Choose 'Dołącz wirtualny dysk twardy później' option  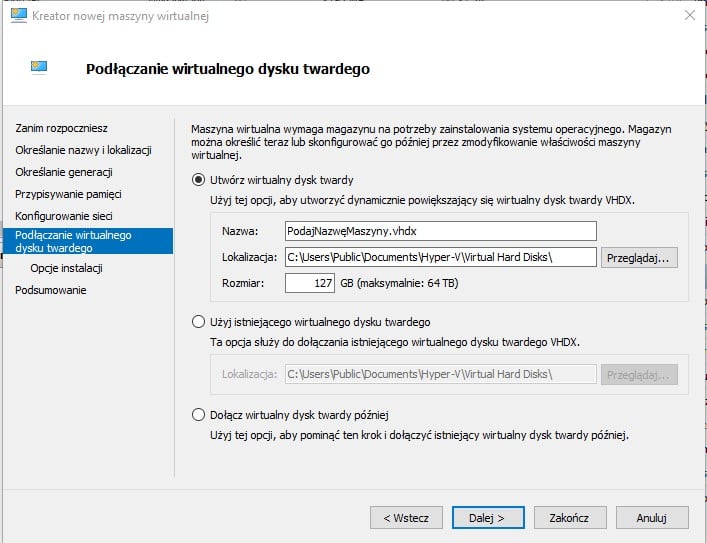(x=198, y=414)
